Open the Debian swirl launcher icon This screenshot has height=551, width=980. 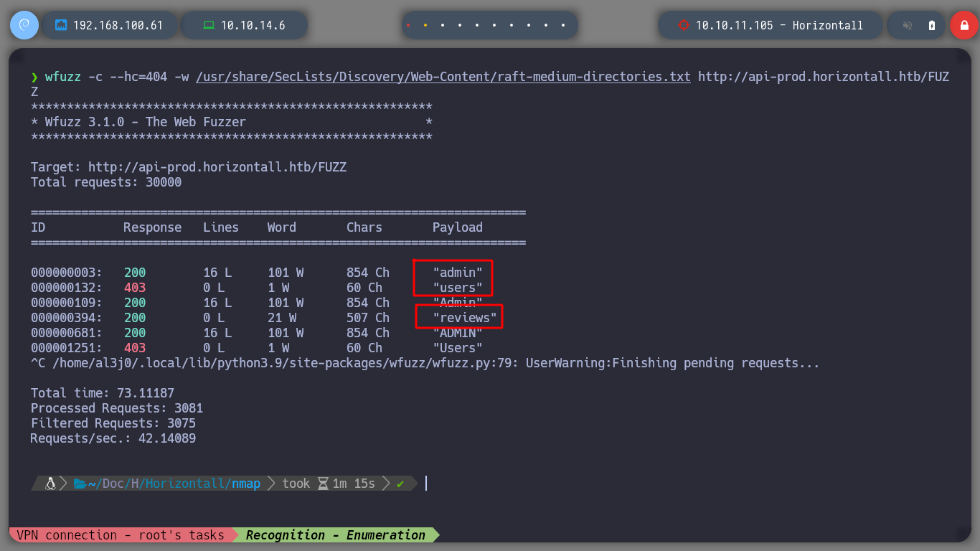[24, 25]
